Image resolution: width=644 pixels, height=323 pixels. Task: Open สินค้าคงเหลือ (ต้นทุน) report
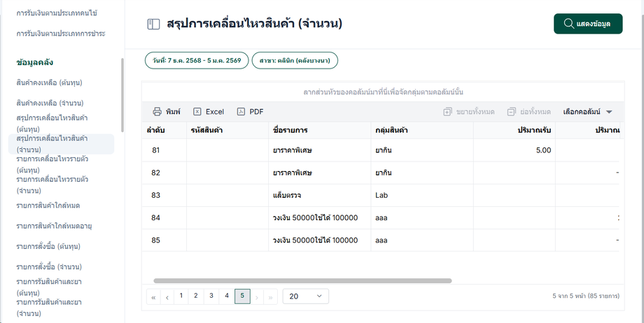(x=49, y=83)
